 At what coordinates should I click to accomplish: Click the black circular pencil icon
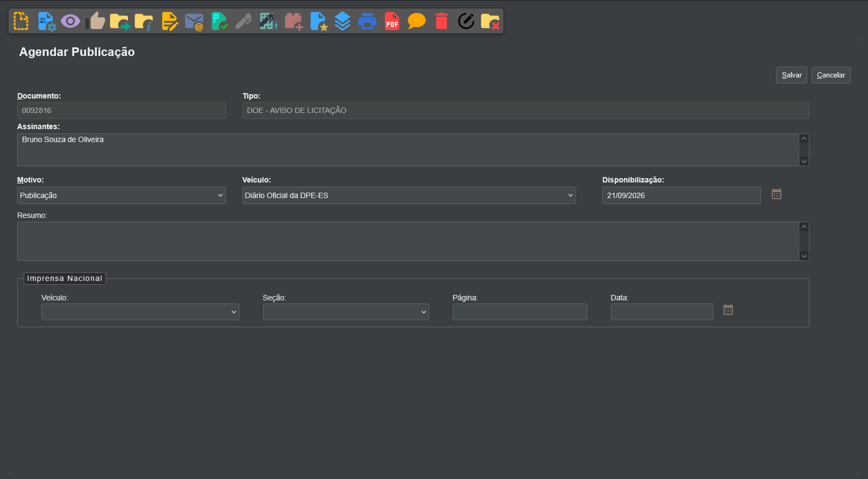click(x=466, y=21)
